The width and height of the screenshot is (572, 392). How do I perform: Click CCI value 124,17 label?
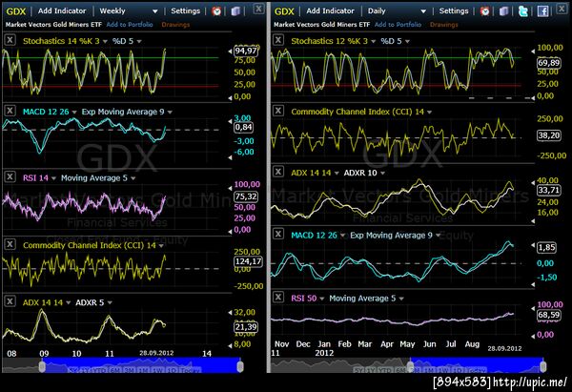coord(248,261)
